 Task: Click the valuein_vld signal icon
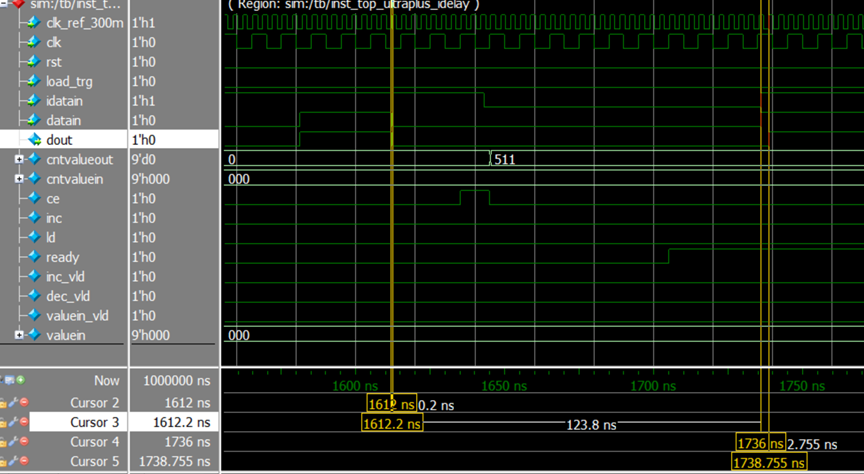(34, 315)
